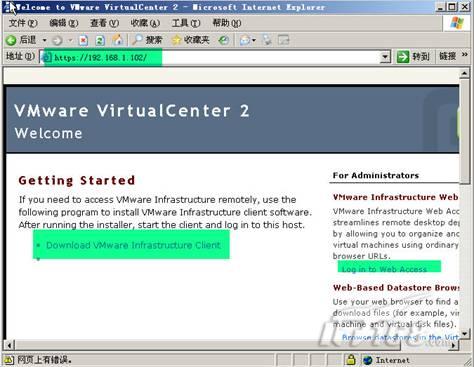Click the vertical scrollbar down arrow
This screenshot has height=367, width=474.
[465, 333]
